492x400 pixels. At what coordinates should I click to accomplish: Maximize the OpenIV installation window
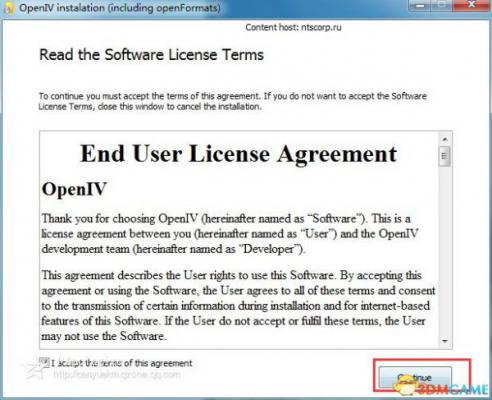pyautogui.click(x=440, y=5)
